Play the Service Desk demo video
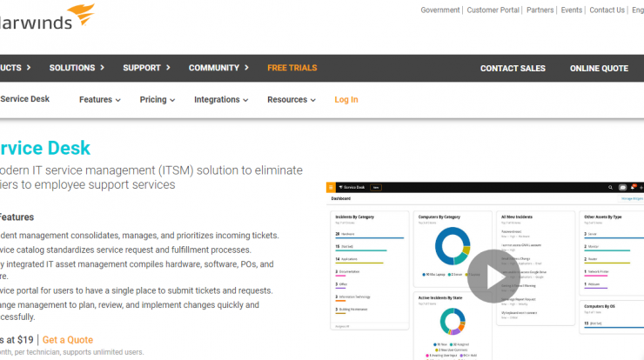Viewport: 644px width, 360px height. 493,277
